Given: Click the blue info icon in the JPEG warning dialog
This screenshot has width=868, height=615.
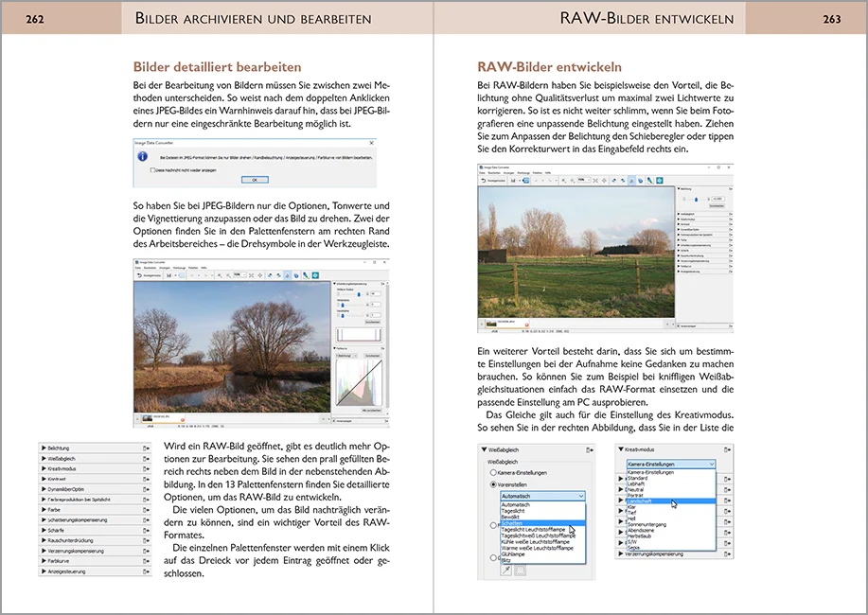Looking at the screenshot, I should pos(142,157).
